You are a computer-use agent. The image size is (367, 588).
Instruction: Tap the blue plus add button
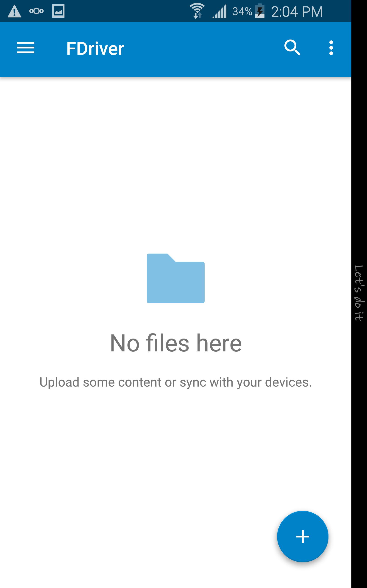tap(303, 537)
